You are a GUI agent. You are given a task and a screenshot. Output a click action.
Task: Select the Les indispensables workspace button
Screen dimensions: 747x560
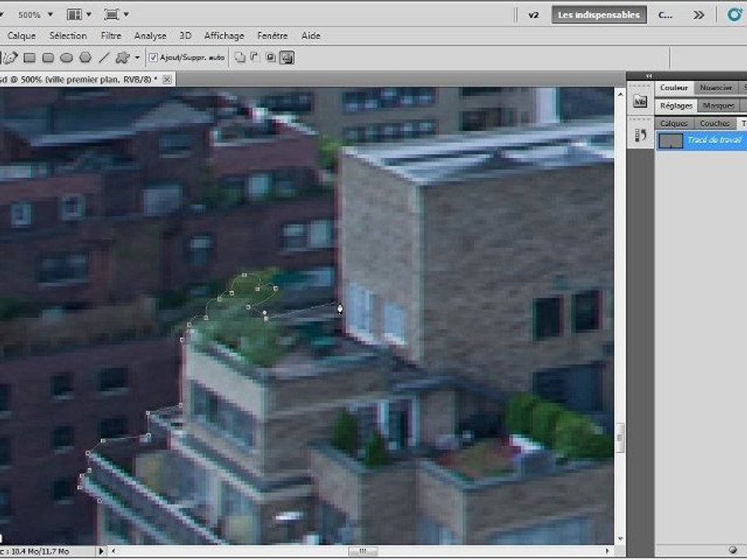(x=599, y=15)
